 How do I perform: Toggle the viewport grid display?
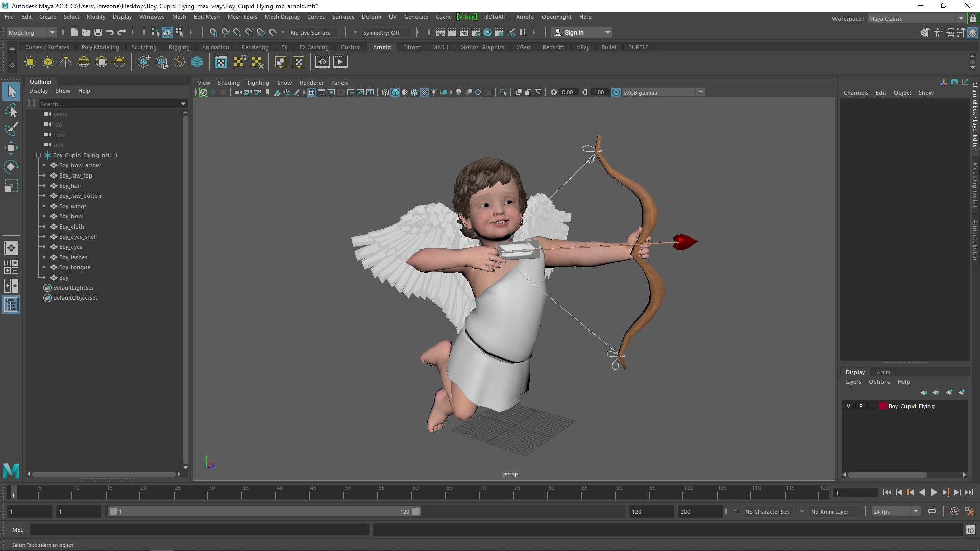pyautogui.click(x=311, y=92)
